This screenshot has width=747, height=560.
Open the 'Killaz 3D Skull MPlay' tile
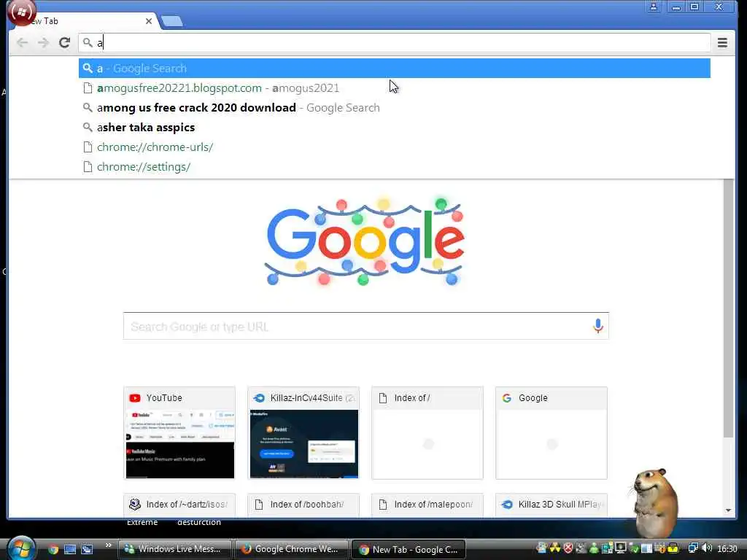pyautogui.click(x=551, y=505)
